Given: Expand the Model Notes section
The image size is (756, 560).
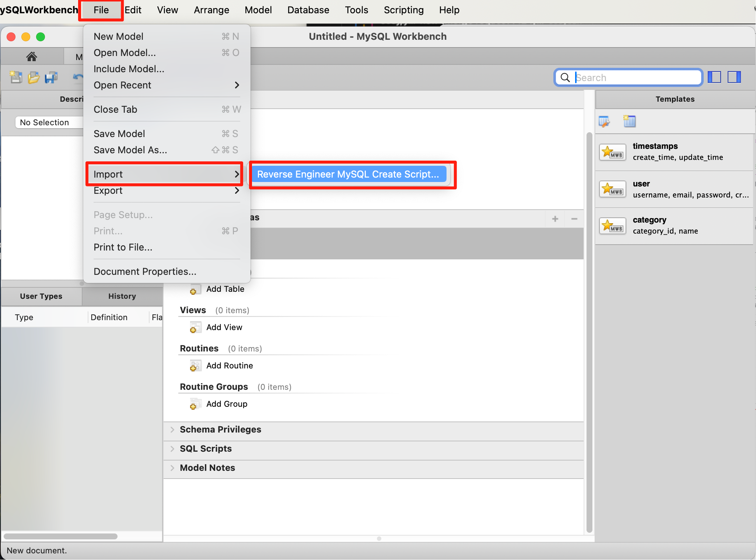Looking at the screenshot, I should pos(172,468).
